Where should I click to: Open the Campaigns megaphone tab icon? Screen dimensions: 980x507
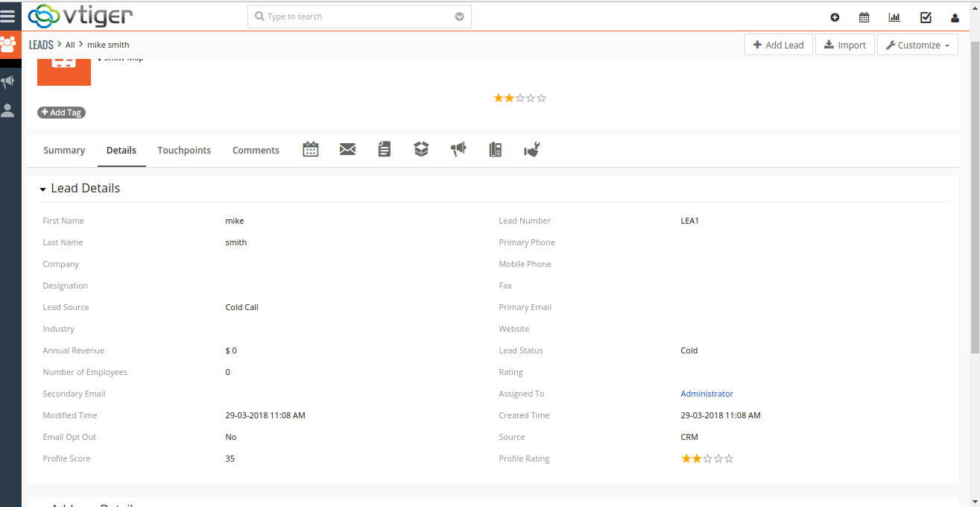[x=458, y=149]
